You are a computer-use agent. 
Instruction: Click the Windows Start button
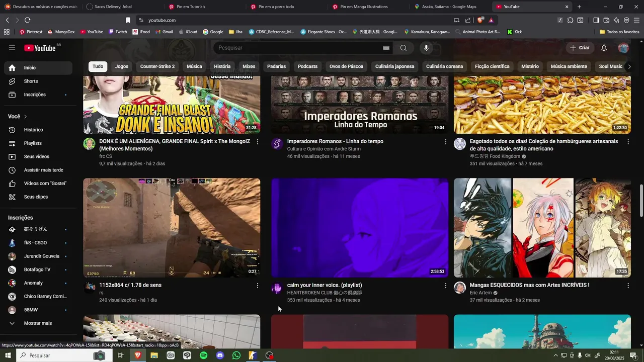8,355
